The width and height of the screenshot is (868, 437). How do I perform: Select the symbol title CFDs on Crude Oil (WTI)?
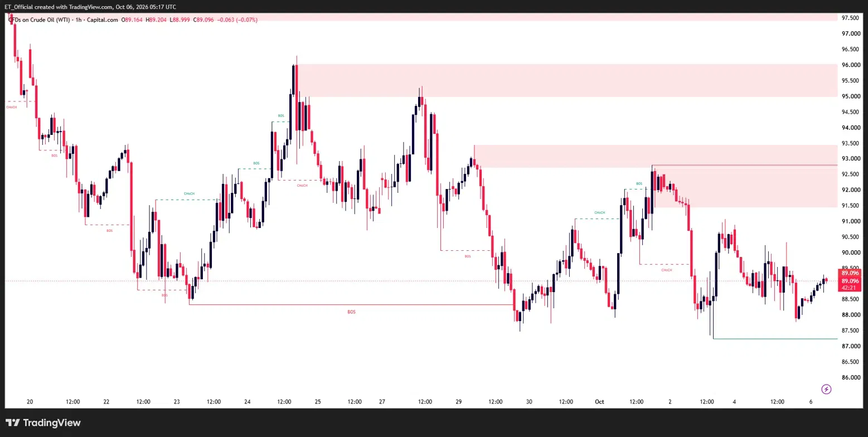click(x=38, y=20)
